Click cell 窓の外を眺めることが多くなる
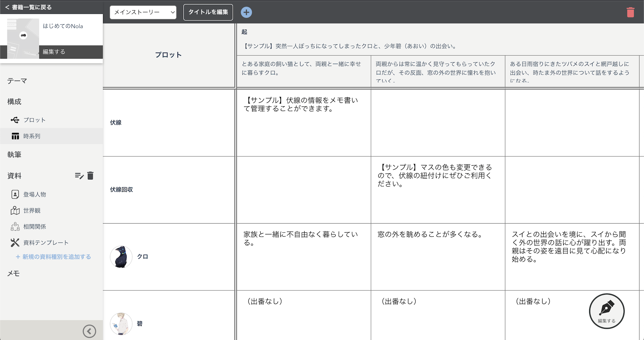The image size is (644, 340). point(438,257)
